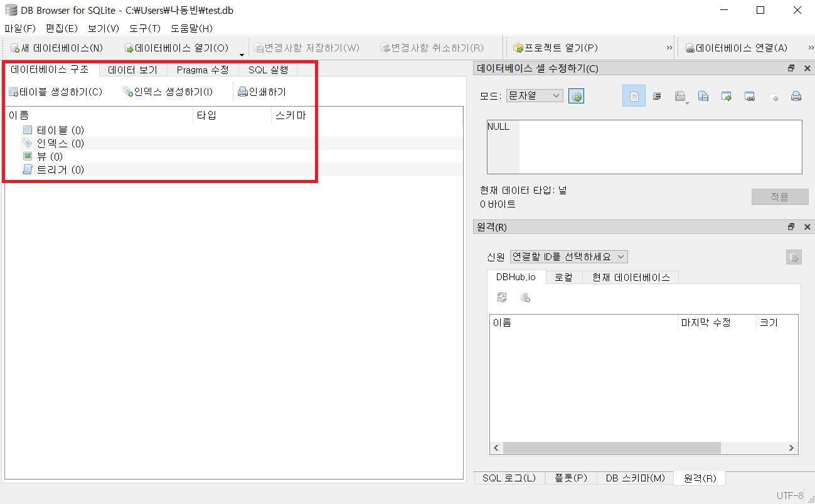Click the import-from-file icon in the cell editor
Viewport: 815px width, 504px height.
click(x=703, y=96)
